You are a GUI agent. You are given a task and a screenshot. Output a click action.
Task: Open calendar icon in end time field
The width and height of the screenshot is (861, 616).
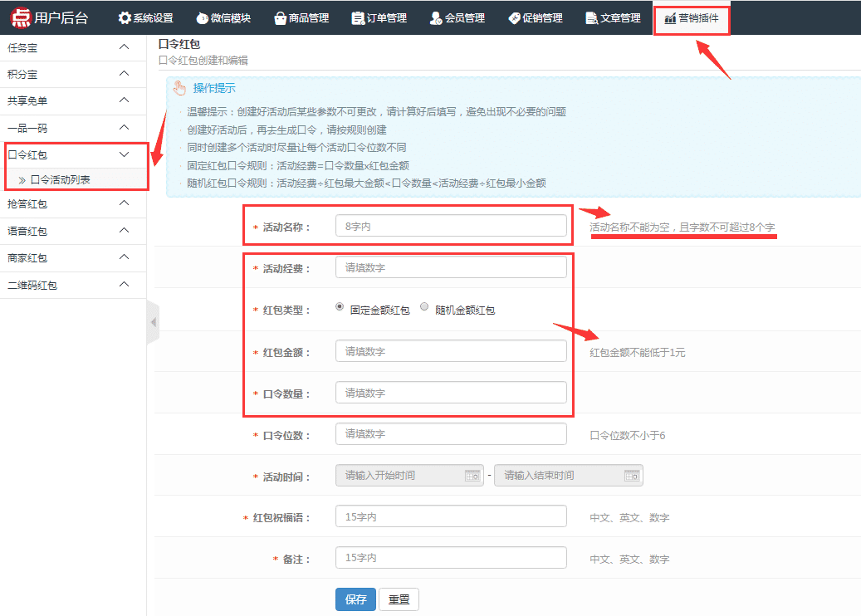tap(631, 476)
